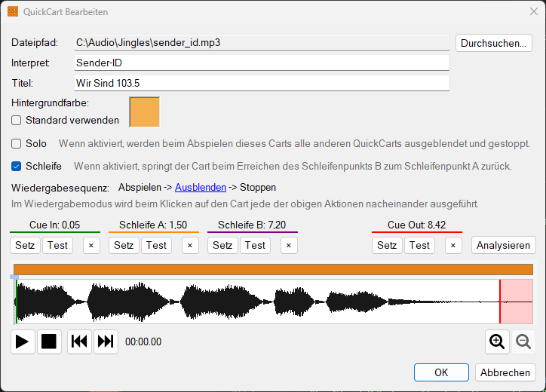Click the green Cue In marker in waveform

click(x=17, y=302)
